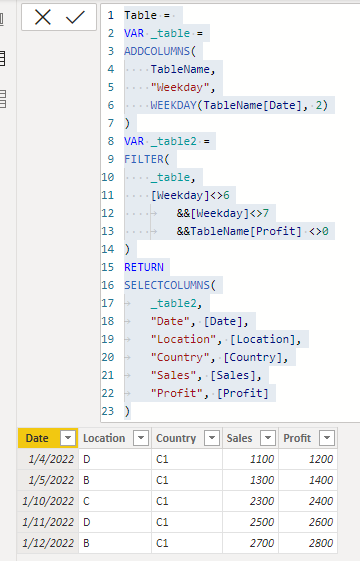Place cursor on ADDCOLUMNS( in line 3

tap(160, 51)
